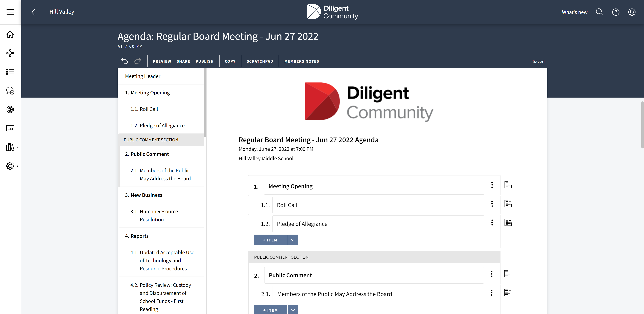Edit the Public Comment title field
The image size is (644, 314).
click(x=374, y=275)
